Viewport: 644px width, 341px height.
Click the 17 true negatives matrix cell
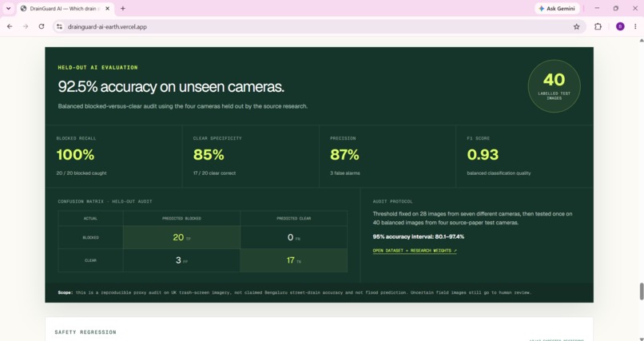294,260
